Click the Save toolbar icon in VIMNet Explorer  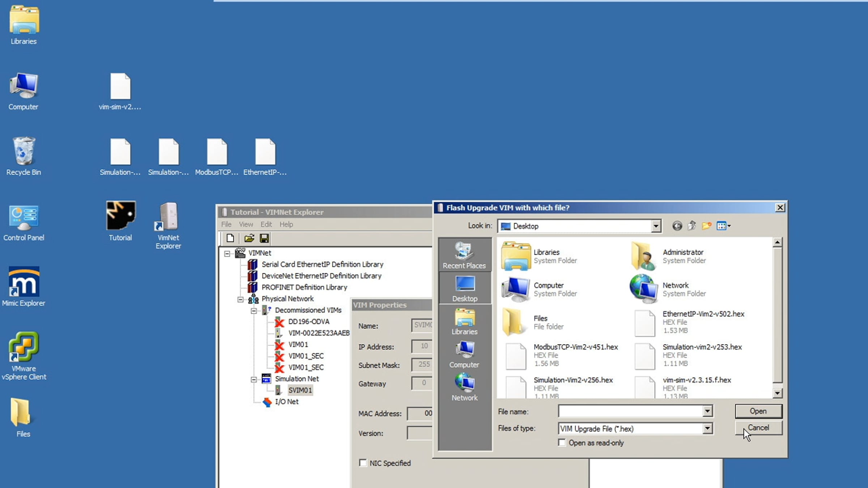point(264,238)
